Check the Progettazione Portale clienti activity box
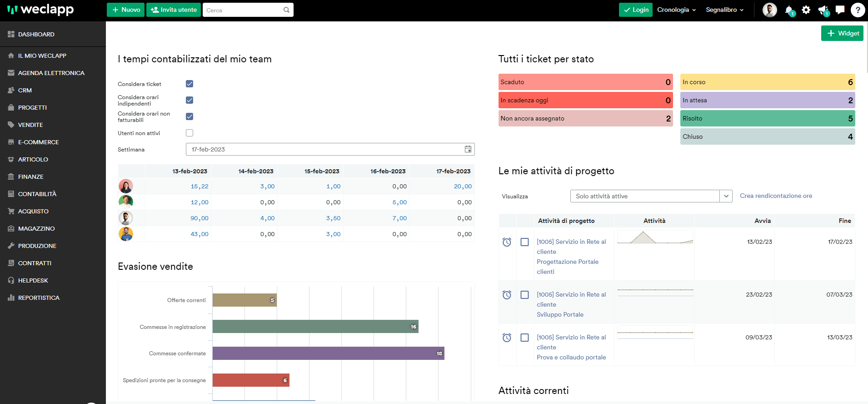 click(524, 242)
